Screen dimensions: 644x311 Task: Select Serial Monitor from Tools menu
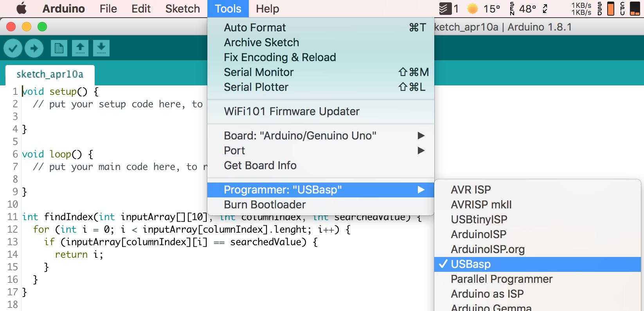coord(259,72)
